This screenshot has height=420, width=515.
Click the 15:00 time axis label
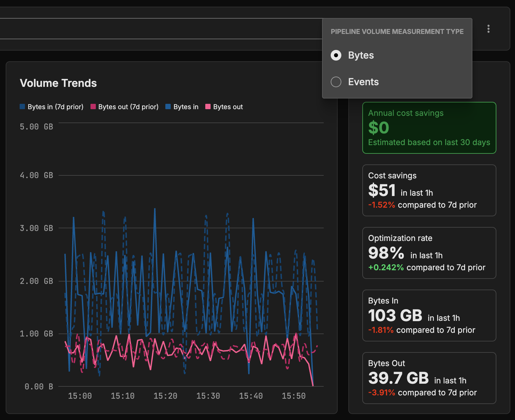point(80,396)
